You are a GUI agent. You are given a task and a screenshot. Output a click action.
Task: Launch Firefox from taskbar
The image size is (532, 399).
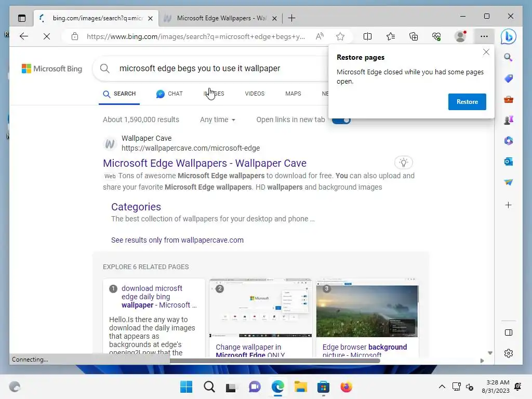click(x=346, y=387)
